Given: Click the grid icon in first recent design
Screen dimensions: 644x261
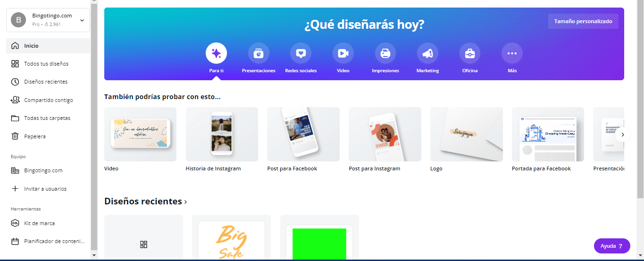Looking at the screenshot, I should point(144,244).
